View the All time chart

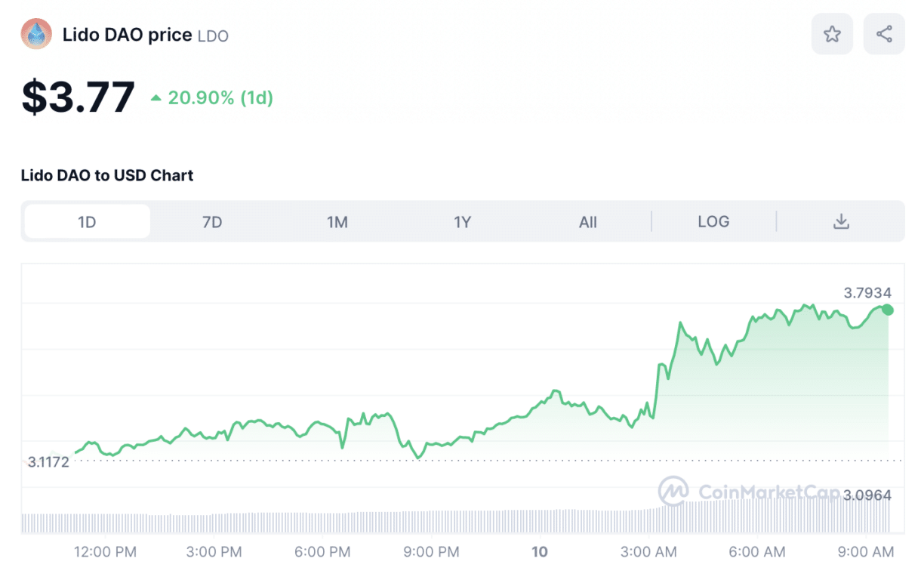(x=588, y=221)
